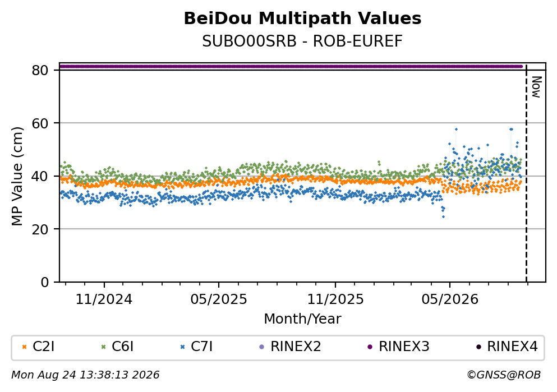Click the green C6I legend marker
Image resolution: width=557 pixels, height=392 pixels.
pyautogui.click(x=104, y=347)
